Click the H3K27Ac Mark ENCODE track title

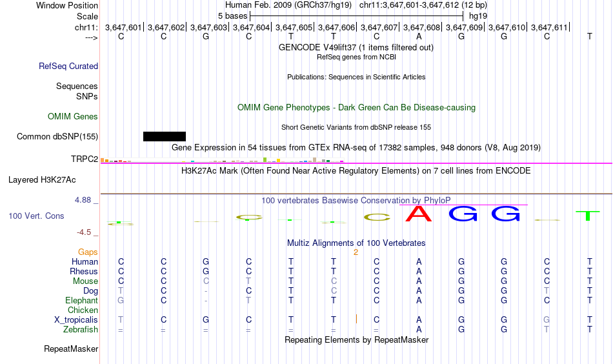tap(356, 170)
